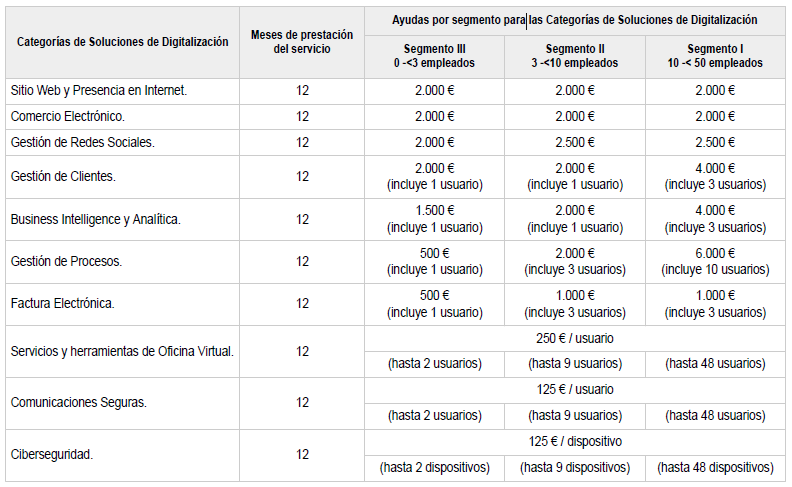
Task: Select the 'Comercio Electrónico' row label
Action: 122,117
